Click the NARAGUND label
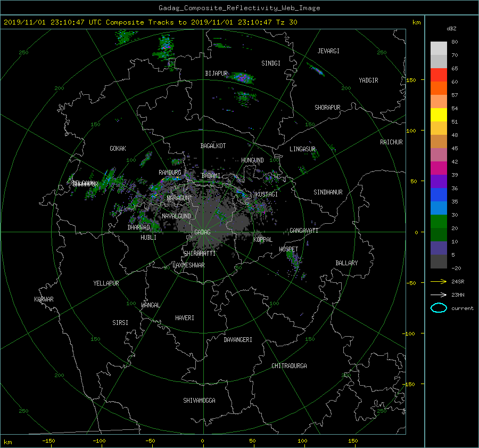Viewport: 479px width, 448px height. click(x=180, y=198)
